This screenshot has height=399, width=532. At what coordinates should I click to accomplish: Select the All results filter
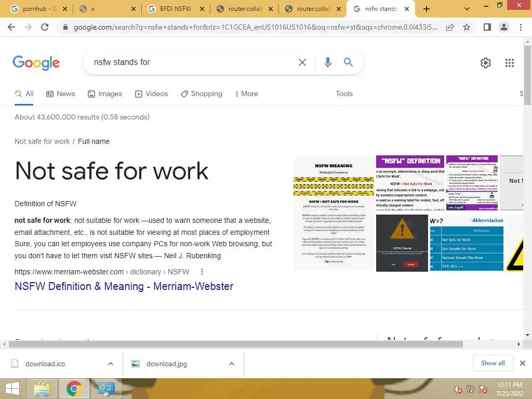(x=24, y=94)
